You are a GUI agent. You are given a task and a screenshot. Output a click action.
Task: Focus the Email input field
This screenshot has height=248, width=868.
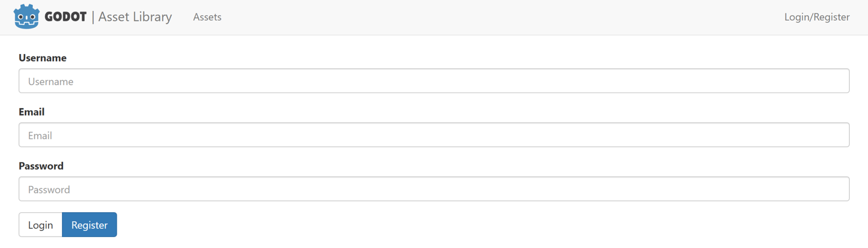(434, 135)
